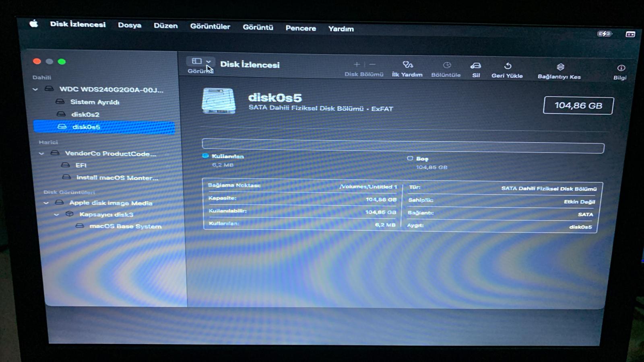The width and height of the screenshot is (644, 362).
Task: Click the red close window button
Action: point(37,61)
